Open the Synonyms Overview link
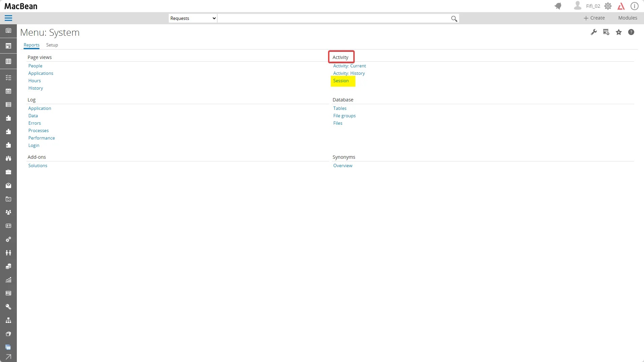Viewport: 644px width, 362px height. [x=343, y=165]
